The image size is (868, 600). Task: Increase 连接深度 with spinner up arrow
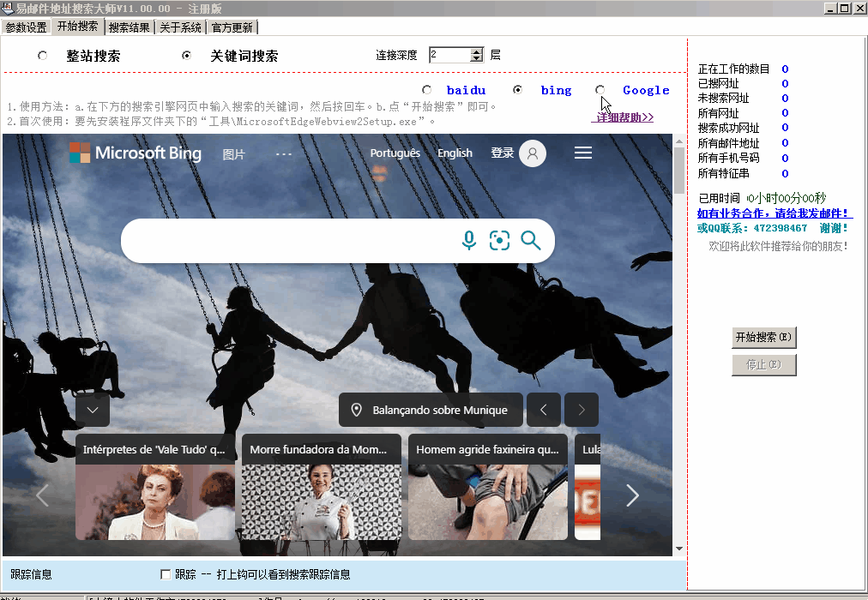(x=477, y=51)
